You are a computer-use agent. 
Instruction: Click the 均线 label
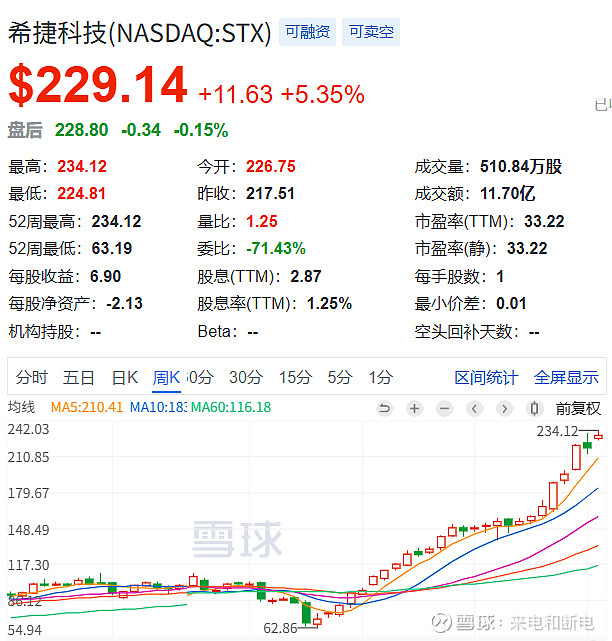[21, 407]
